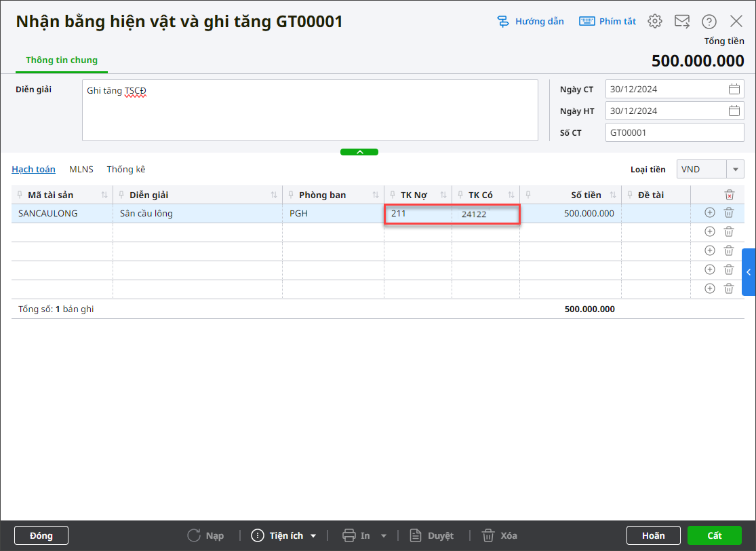This screenshot has width=756, height=551.
Task: Click the Số tiền cell 500.000.000 in SANCAULONG row
Action: (571, 213)
